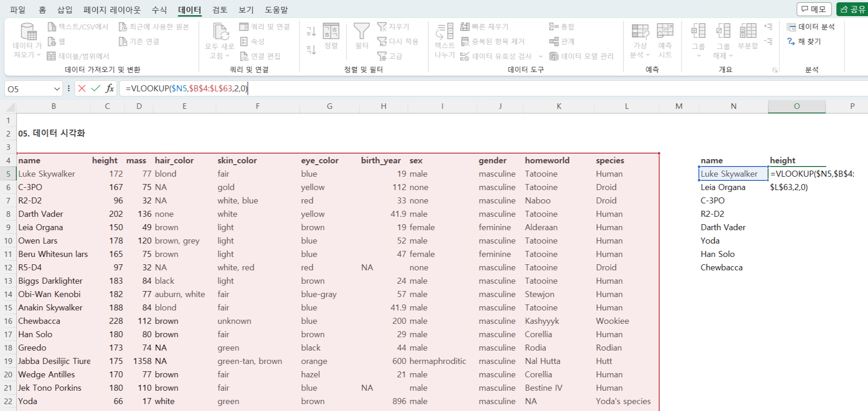Image resolution: width=868 pixels, height=411 pixels.
Task: Switch to the 홈 tab
Action: tap(42, 10)
